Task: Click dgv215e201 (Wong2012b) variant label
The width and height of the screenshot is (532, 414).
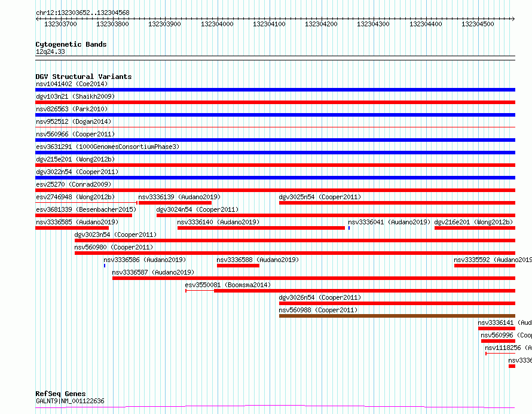Action: (x=75, y=159)
